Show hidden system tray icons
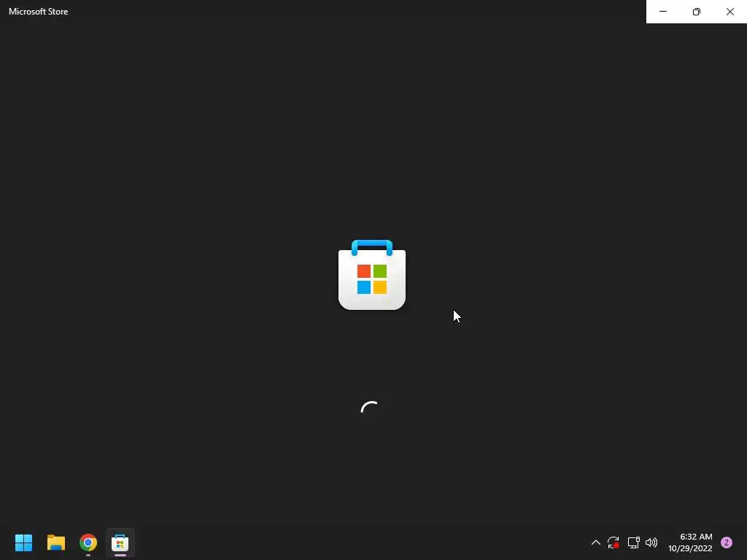747x560 pixels. coord(595,542)
